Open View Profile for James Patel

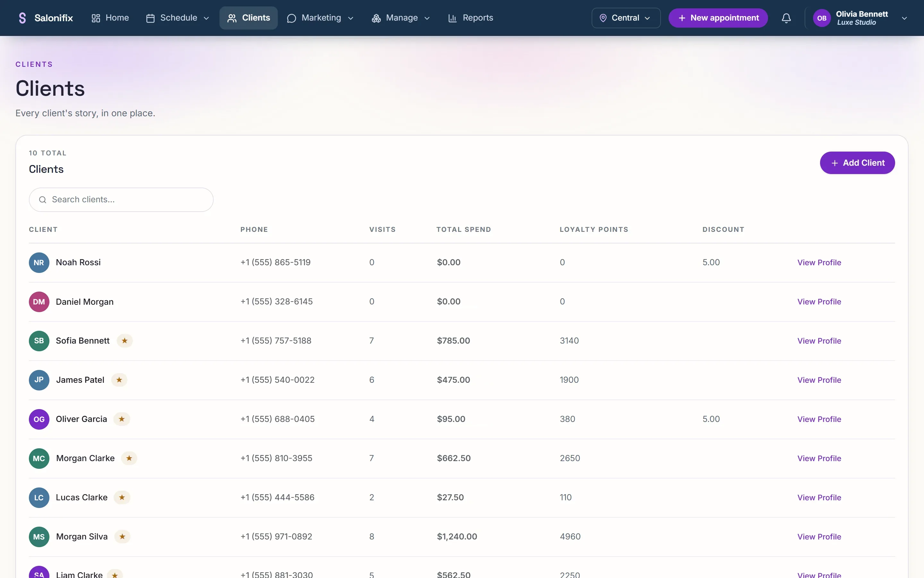coord(819,380)
